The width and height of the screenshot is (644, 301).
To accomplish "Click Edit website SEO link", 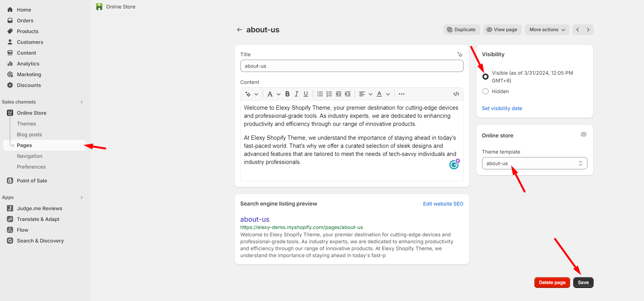I will (443, 204).
